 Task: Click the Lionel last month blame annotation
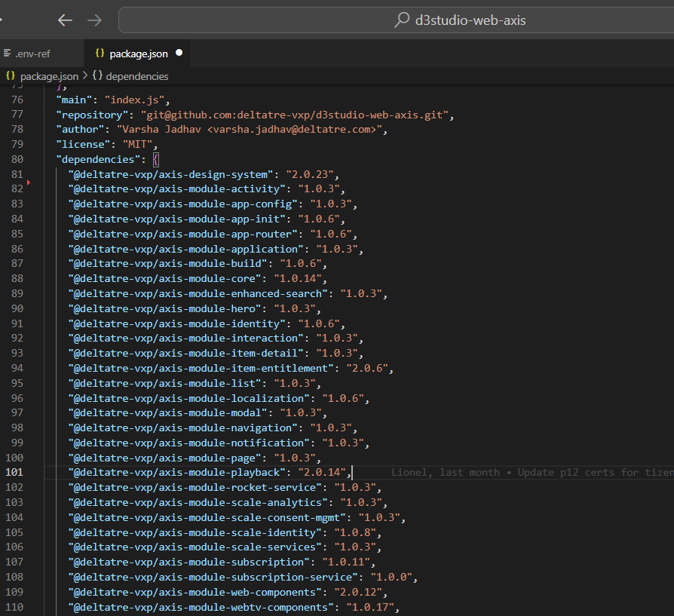pyautogui.click(x=532, y=472)
